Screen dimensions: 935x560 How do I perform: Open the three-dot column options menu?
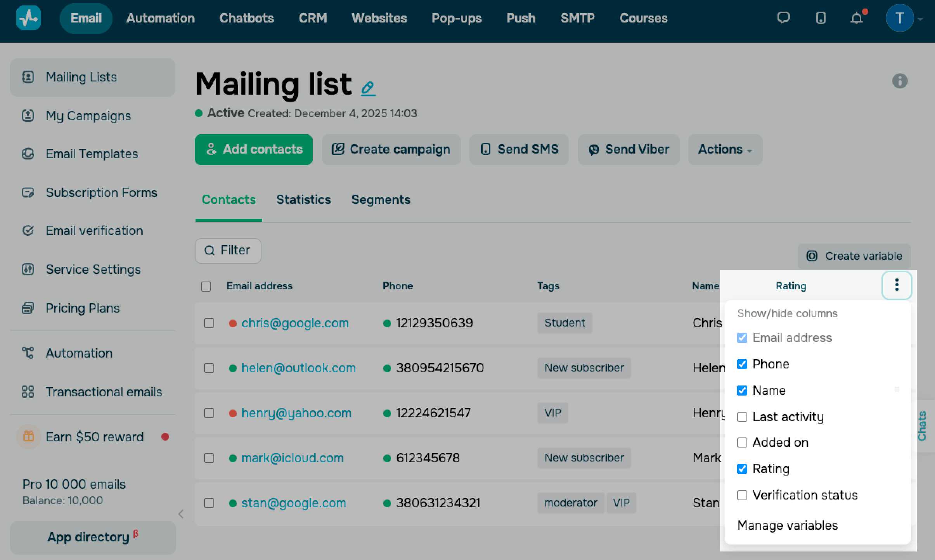pos(897,285)
